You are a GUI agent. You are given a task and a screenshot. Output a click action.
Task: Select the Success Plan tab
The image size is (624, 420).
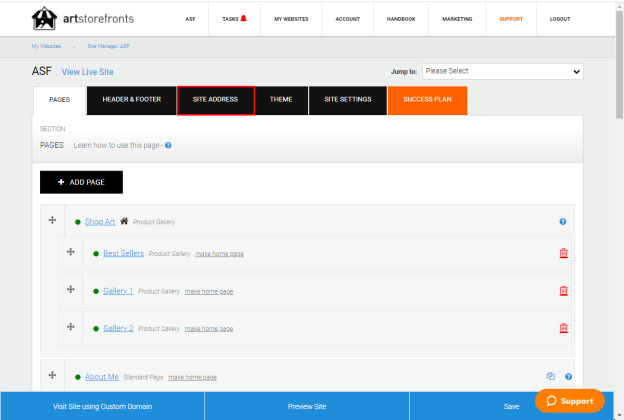[x=427, y=100]
